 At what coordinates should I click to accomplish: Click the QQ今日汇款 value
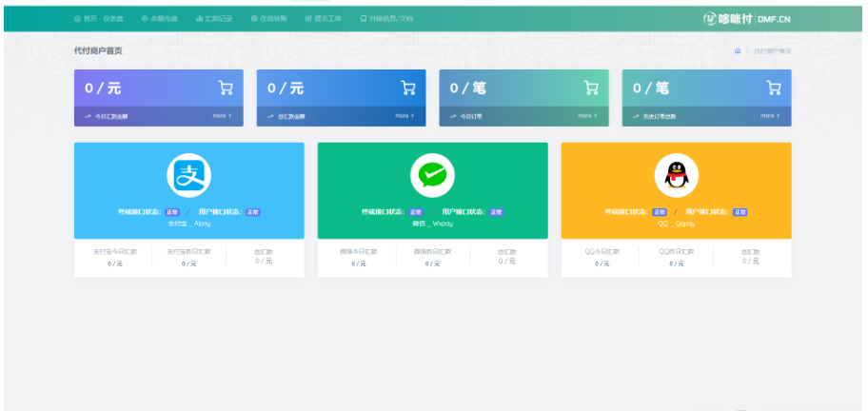(x=602, y=264)
